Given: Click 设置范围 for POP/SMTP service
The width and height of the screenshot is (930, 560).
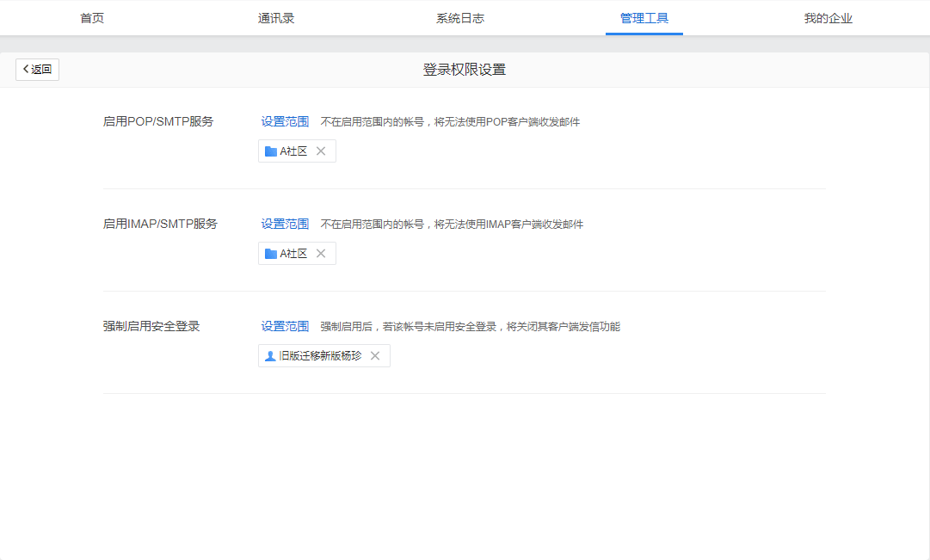Looking at the screenshot, I should (x=285, y=121).
